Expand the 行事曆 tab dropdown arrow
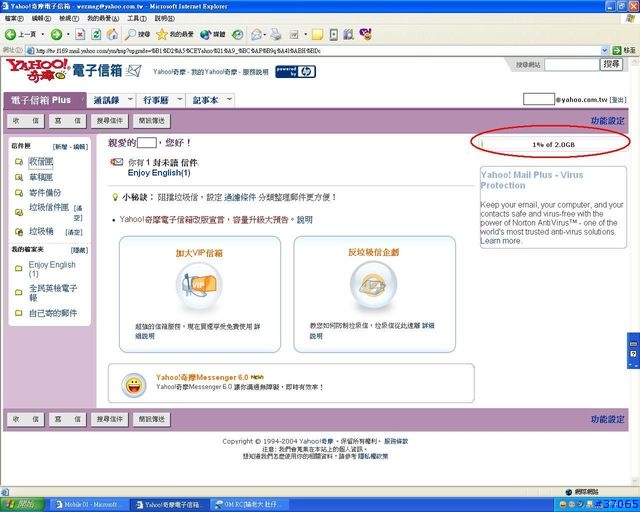640x512 pixels. (x=180, y=99)
